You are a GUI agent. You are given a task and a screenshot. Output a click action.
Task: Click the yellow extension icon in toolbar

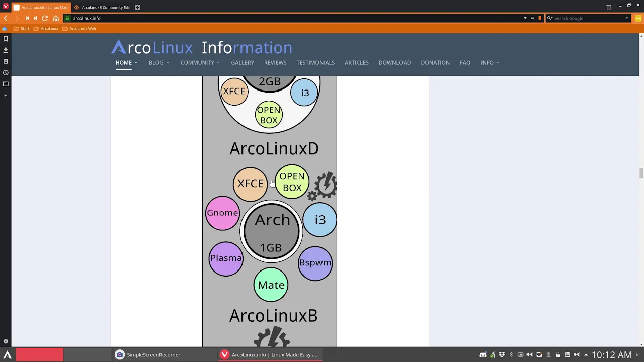(638, 18)
